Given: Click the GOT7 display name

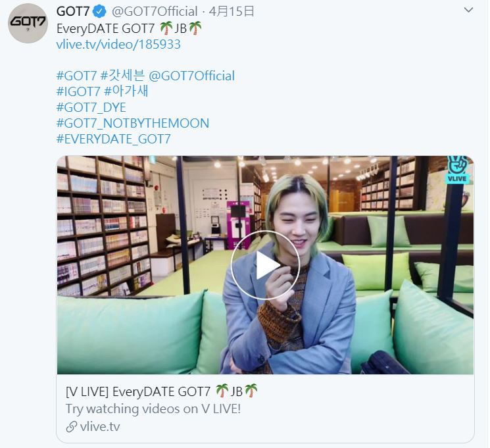Looking at the screenshot, I should tap(73, 12).
